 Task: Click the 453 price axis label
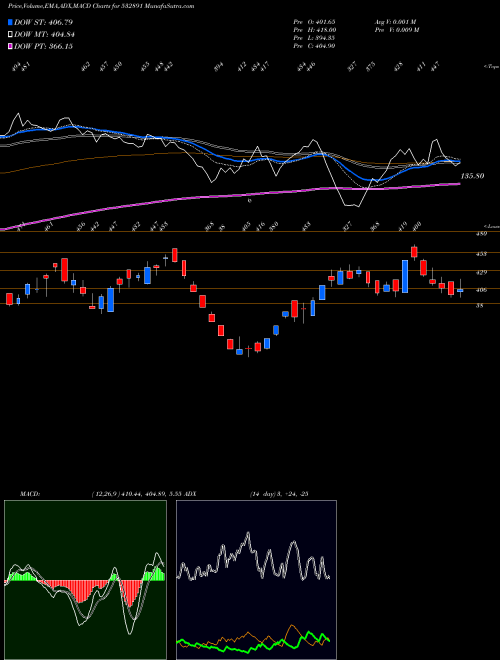point(481,254)
